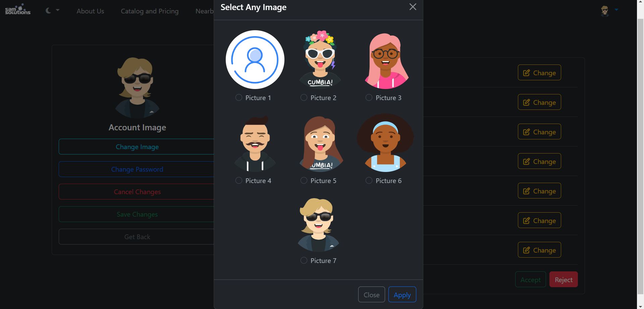
Task: Click the default profile avatar image
Action: pos(255,60)
